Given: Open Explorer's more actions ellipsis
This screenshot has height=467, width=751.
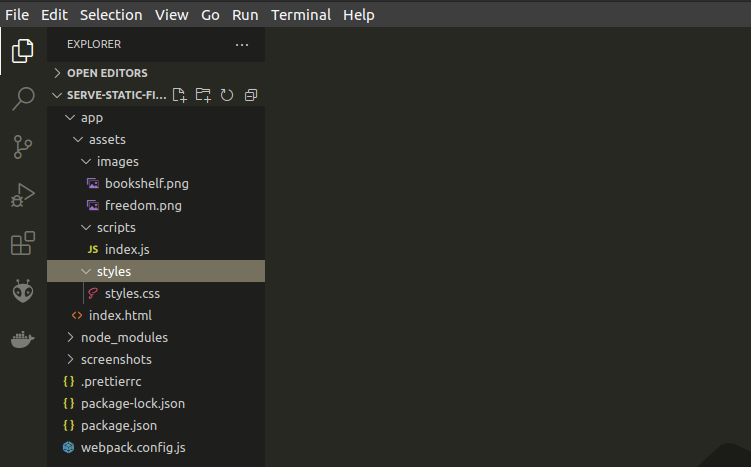Looking at the screenshot, I should tap(242, 44).
